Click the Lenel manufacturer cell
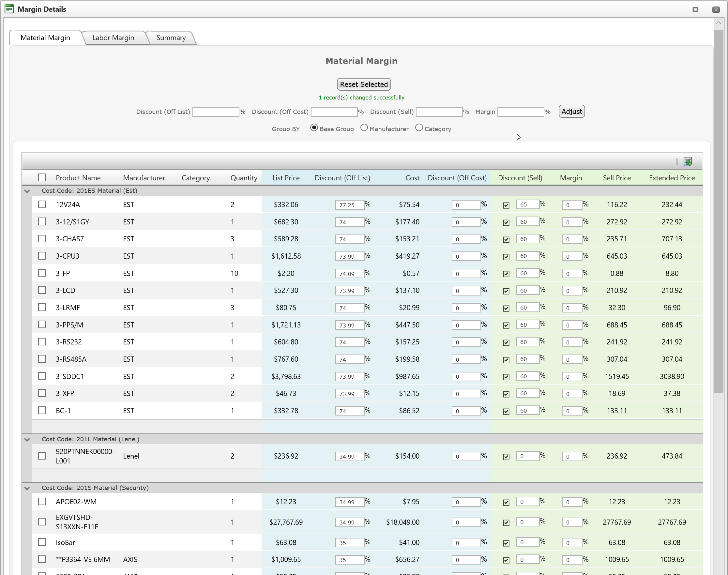The image size is (728, 575). (131, 456)
